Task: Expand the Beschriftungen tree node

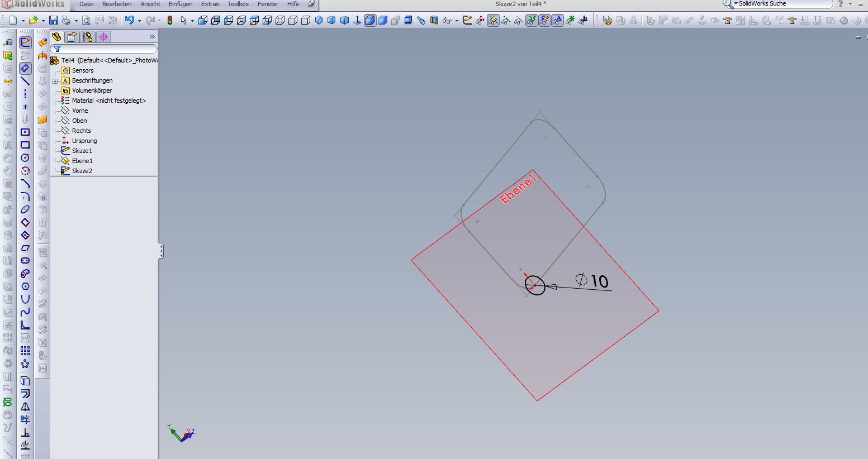Action: click(55, 81)
